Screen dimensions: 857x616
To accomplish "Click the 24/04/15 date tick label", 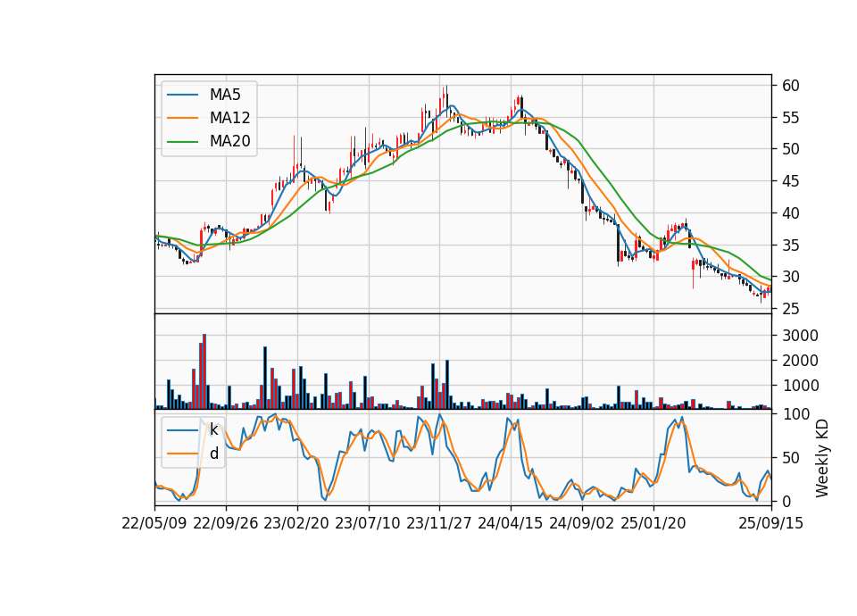I will click(x=511, y=523).
